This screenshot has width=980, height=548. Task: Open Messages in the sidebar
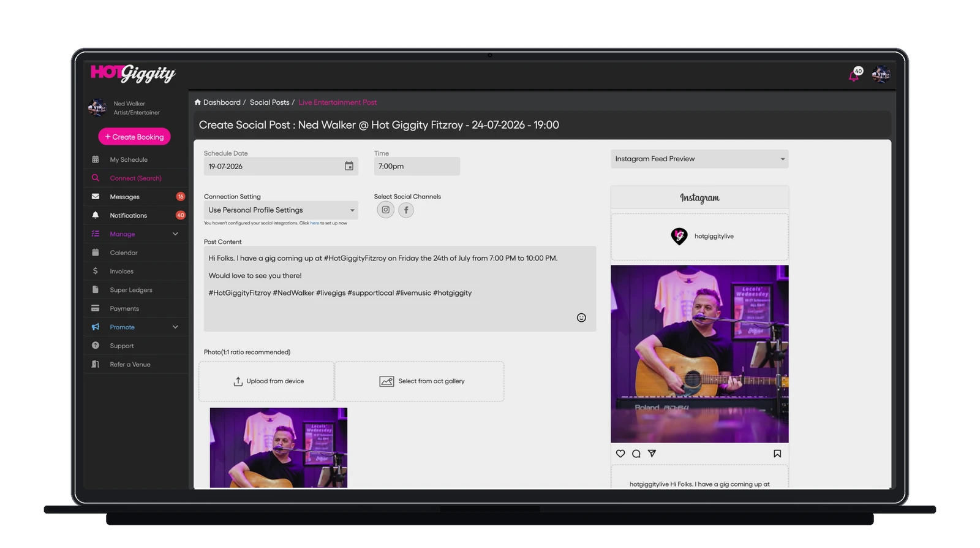tap(136, 197)
